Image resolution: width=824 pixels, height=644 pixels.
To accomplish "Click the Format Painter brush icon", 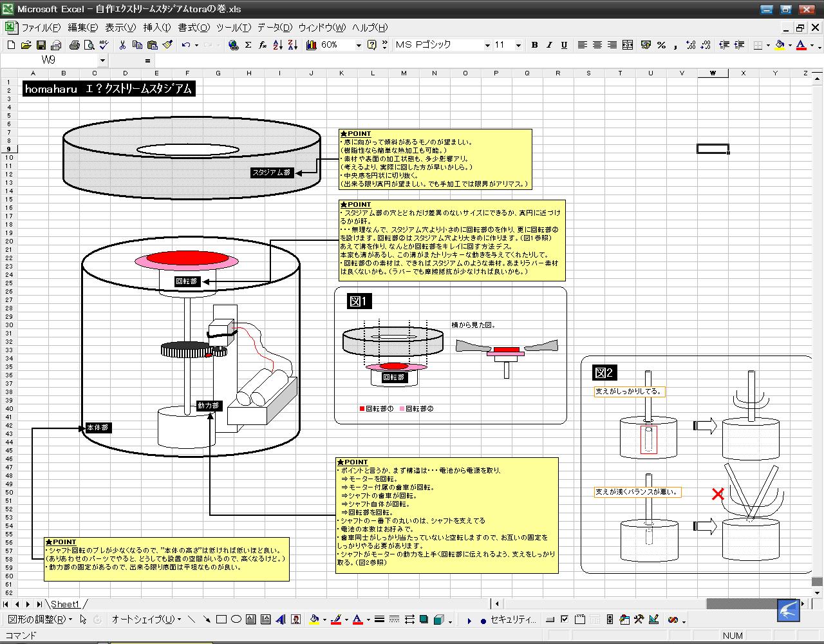I will tap(168, 45).
